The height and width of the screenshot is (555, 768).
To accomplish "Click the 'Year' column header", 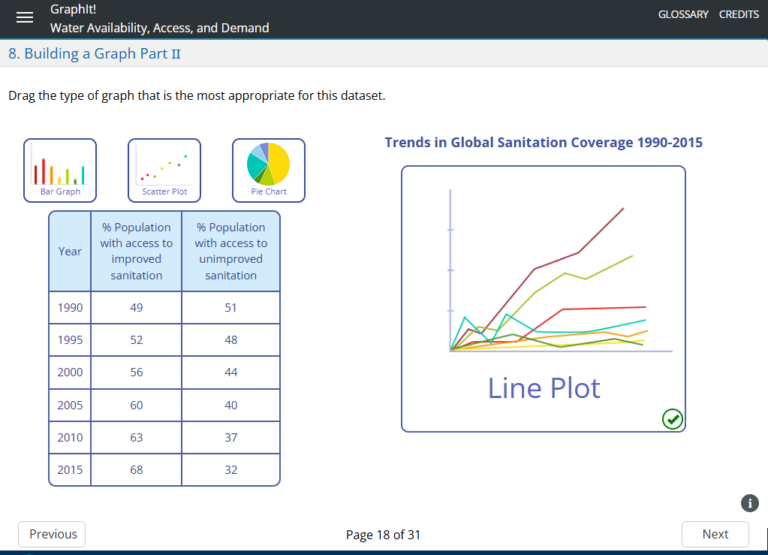I will click(70, 251).
